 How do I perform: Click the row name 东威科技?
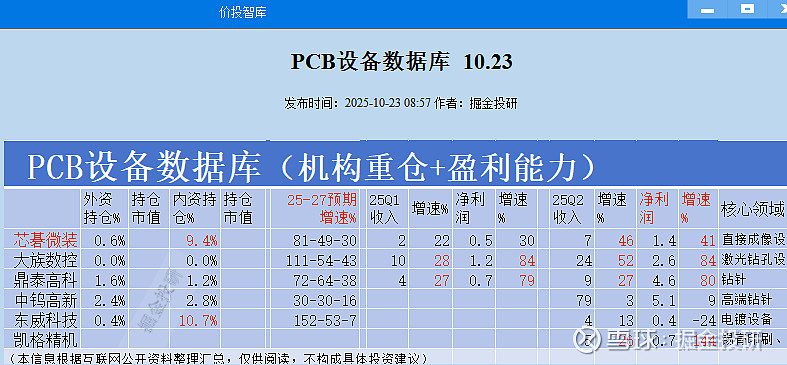(45, 320)
